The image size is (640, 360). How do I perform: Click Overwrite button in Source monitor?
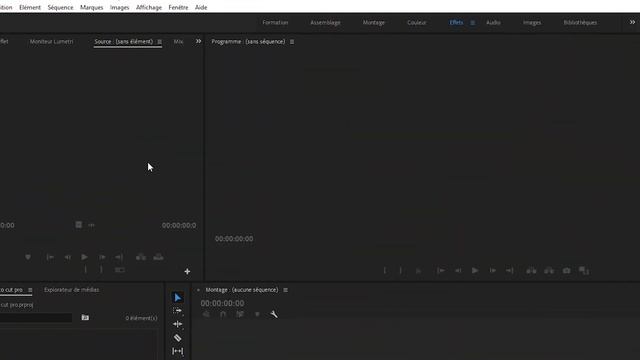tap(158, 257)
